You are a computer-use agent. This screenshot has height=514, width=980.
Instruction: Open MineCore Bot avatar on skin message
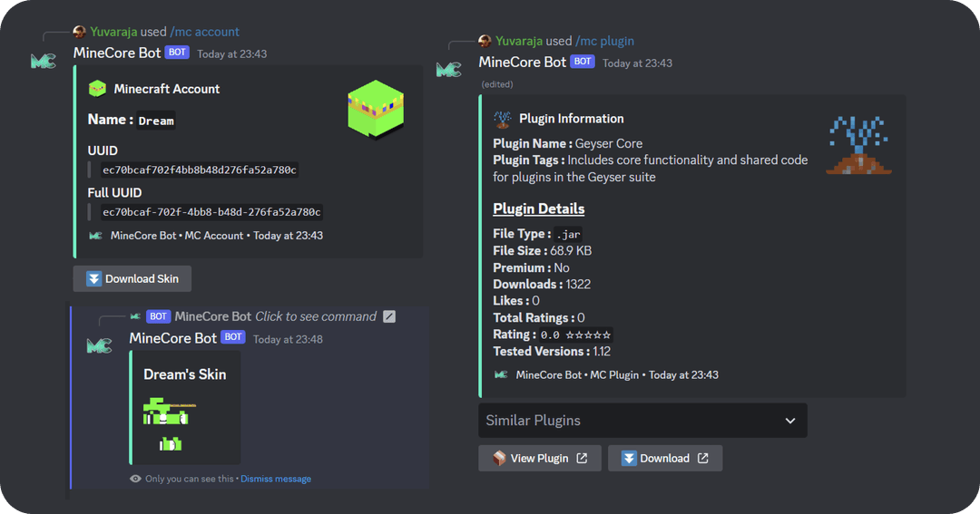[99, 345]
